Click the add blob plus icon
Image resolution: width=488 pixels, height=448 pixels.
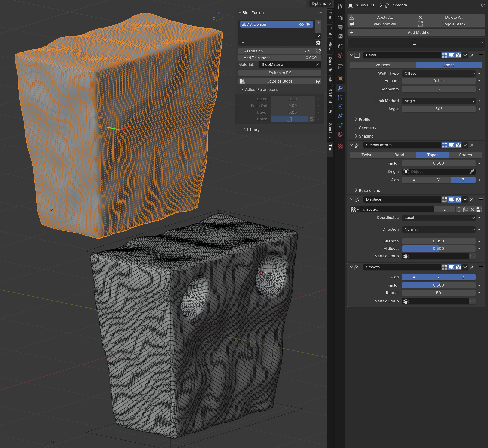[x=318, y=23]
